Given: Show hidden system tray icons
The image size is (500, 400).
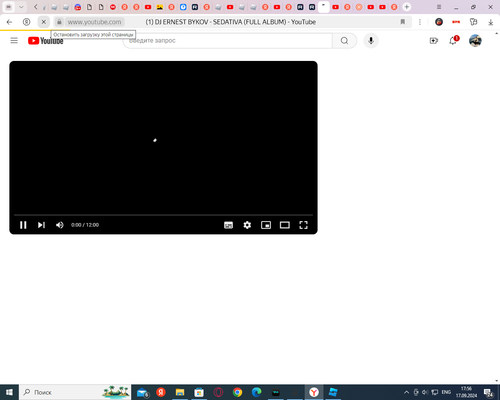Looking at the screenshot, I should 406,392.
